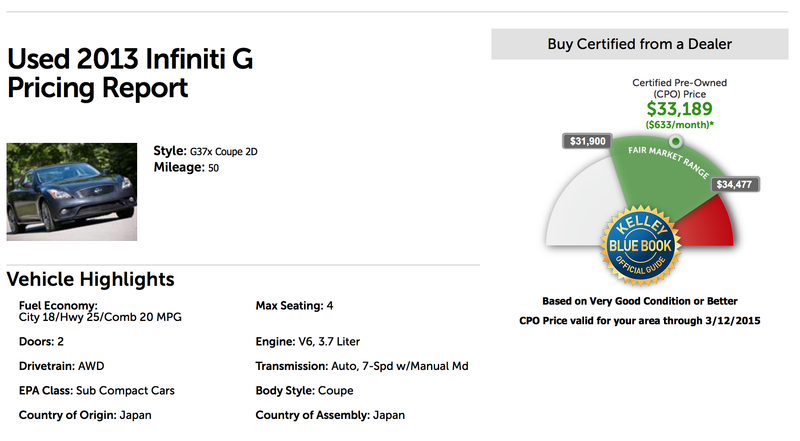800x441 pixels.
Task: Click the Fuel Economy: label
Action: coord(58,305)
